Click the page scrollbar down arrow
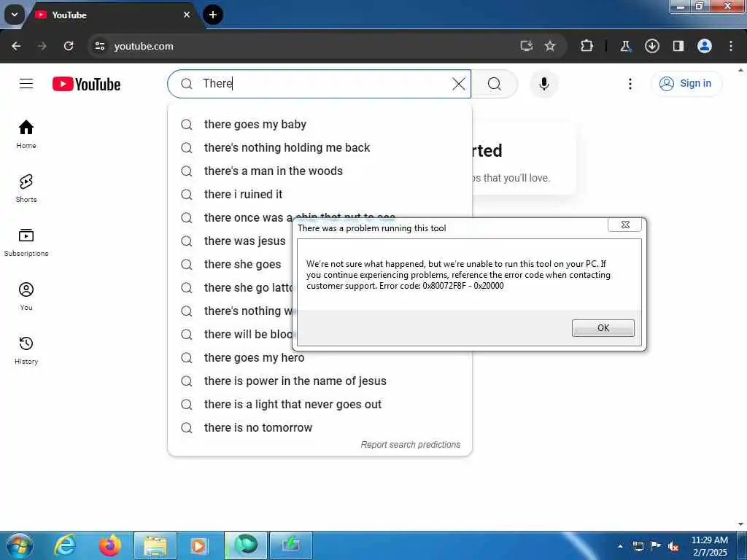The image size is (747, 560). pyautogui.click(x=741, y=525)
